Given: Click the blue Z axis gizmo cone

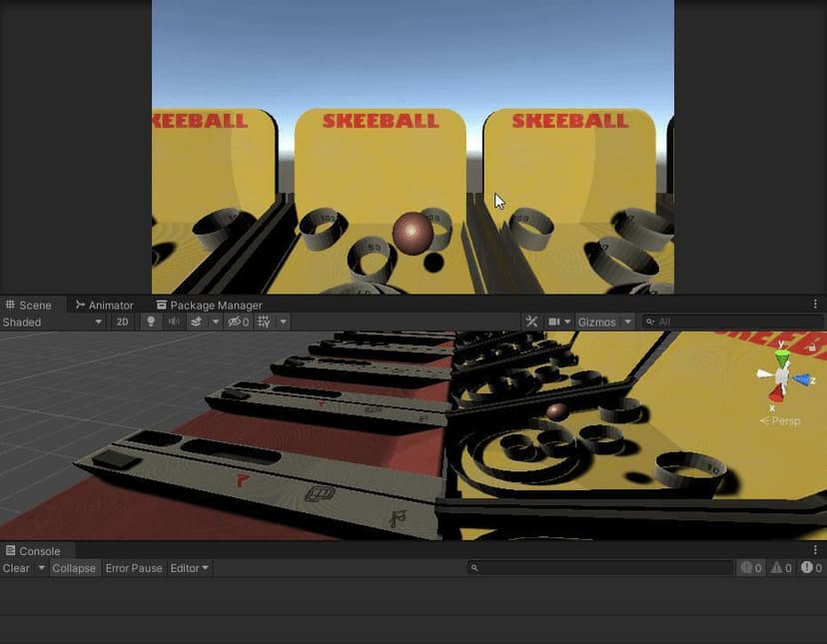Looking at the screenshot, I should point(802,379).
